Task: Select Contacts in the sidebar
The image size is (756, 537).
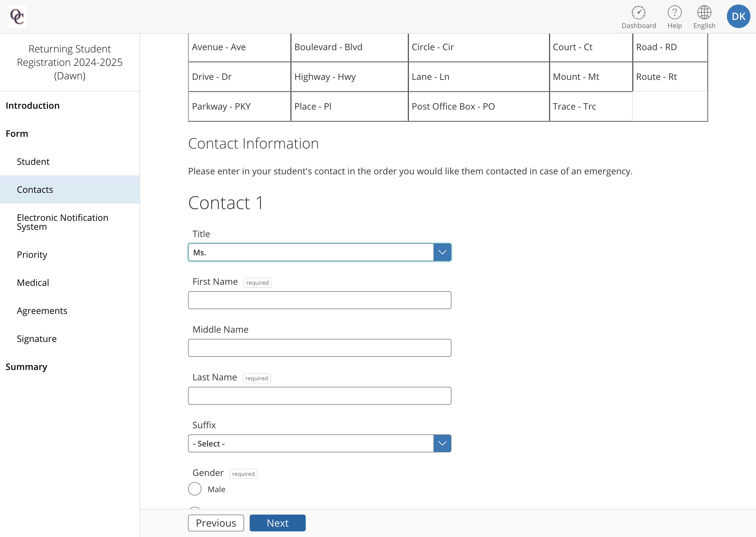Action: (70, 189)
